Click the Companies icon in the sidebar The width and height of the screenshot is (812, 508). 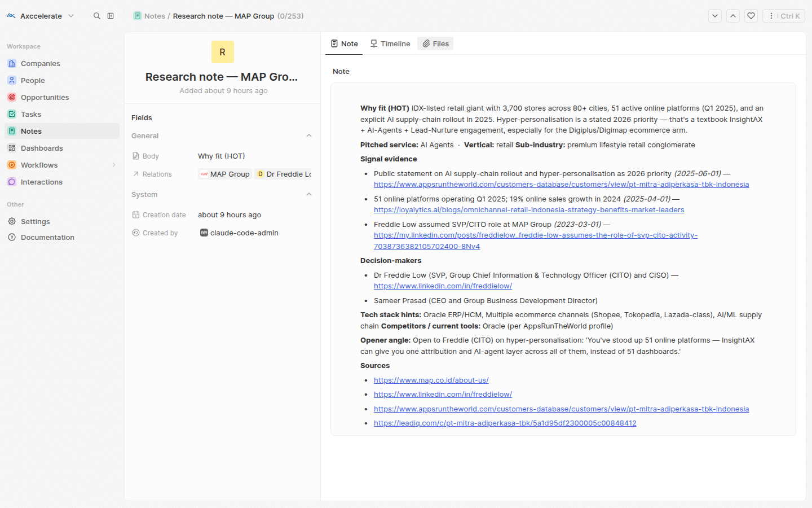[12, 63]
